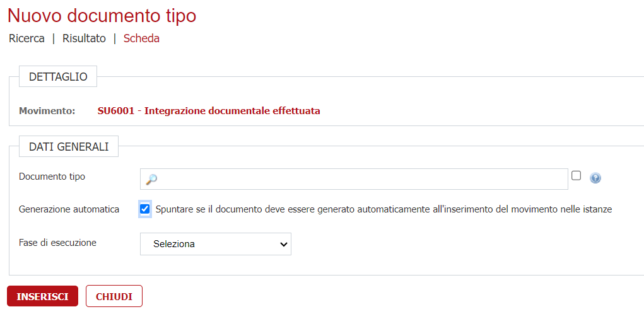Focus the Documento tipo search input
This screenshot has width=644, height=331.
(360, 179)
